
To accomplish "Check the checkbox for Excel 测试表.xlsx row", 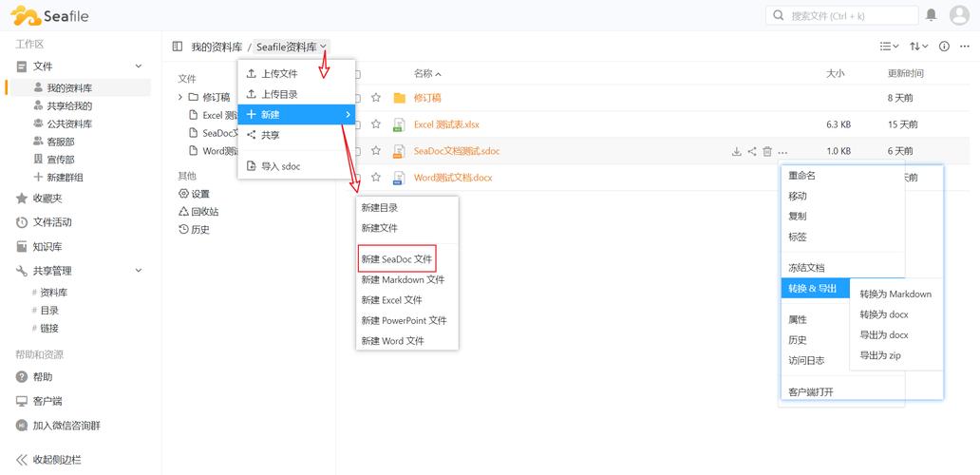I will 357,124.
